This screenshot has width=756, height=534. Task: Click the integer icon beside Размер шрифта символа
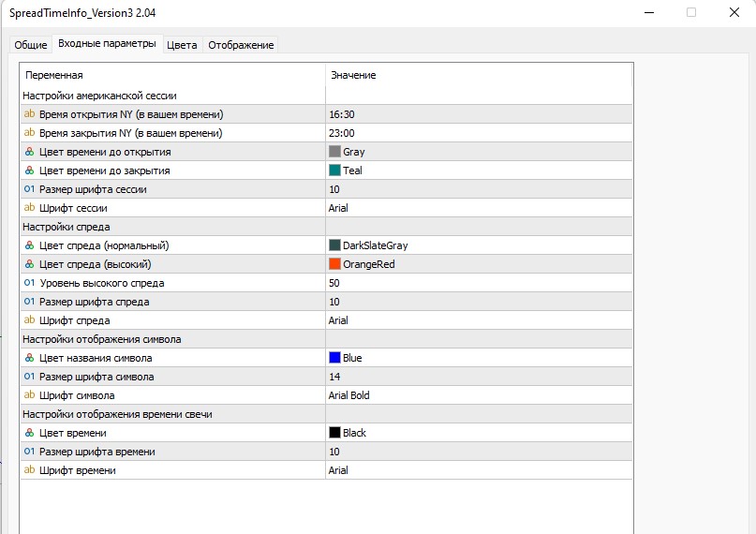(29, 377)
